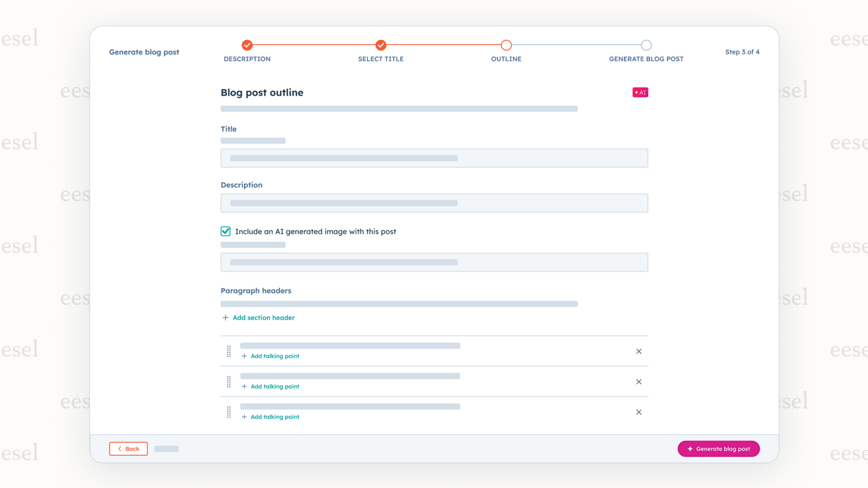
Task: Click the drag handle of the third section
Action: [x=229, y=412]
